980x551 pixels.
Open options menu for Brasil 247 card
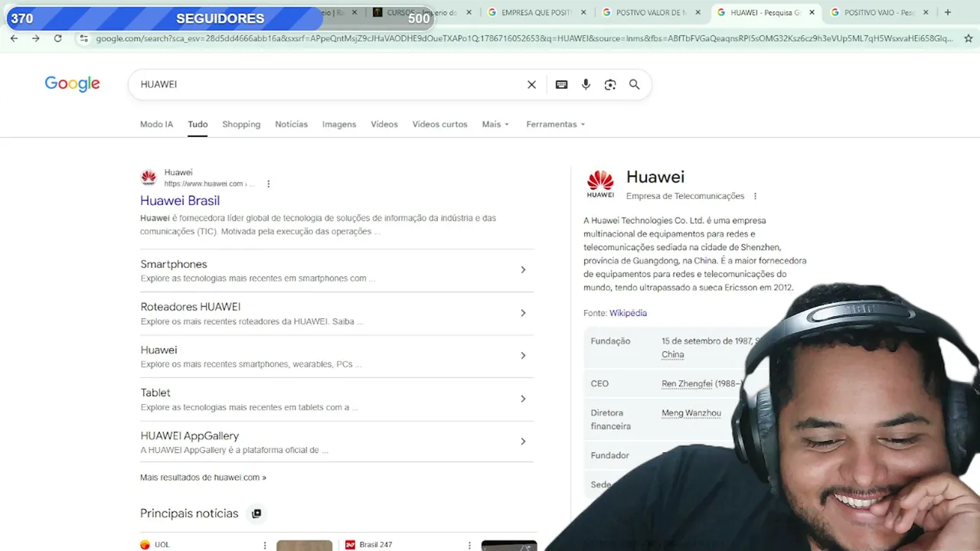469,545
